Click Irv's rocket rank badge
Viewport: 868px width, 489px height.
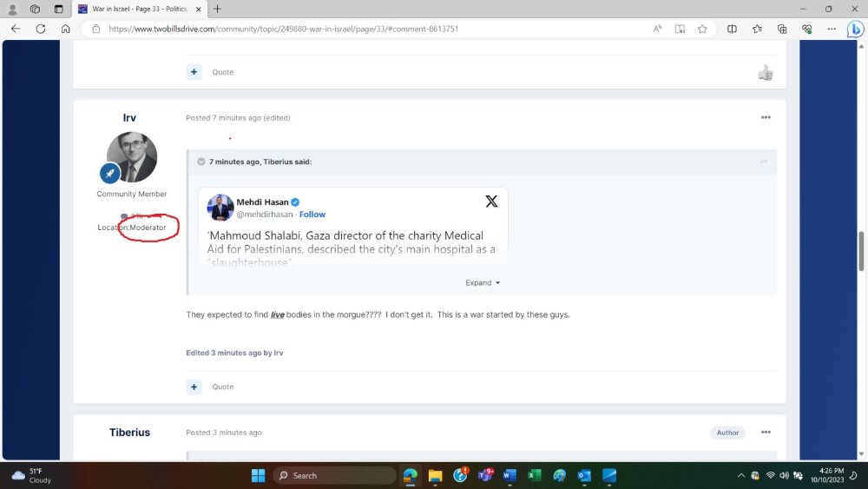pyautogui.click(x=109, y=174)
